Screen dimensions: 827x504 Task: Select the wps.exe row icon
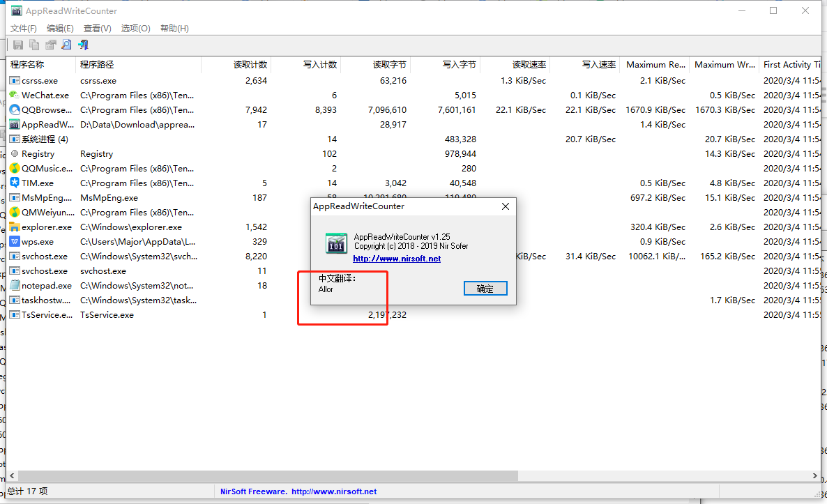[14, 241]
